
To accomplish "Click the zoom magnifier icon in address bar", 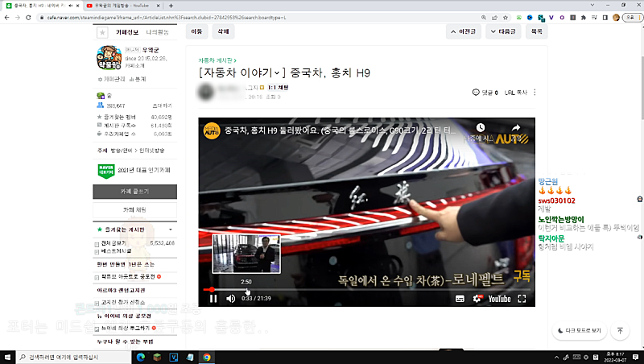I will point(484,18).
